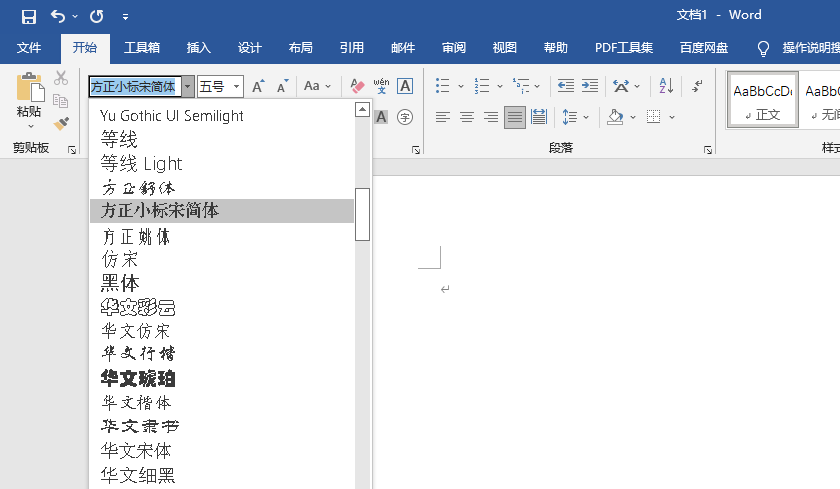This screenshot has height=489, width=840.
Task: Toggle character shading gray A icon
Action: coord(381,117)
